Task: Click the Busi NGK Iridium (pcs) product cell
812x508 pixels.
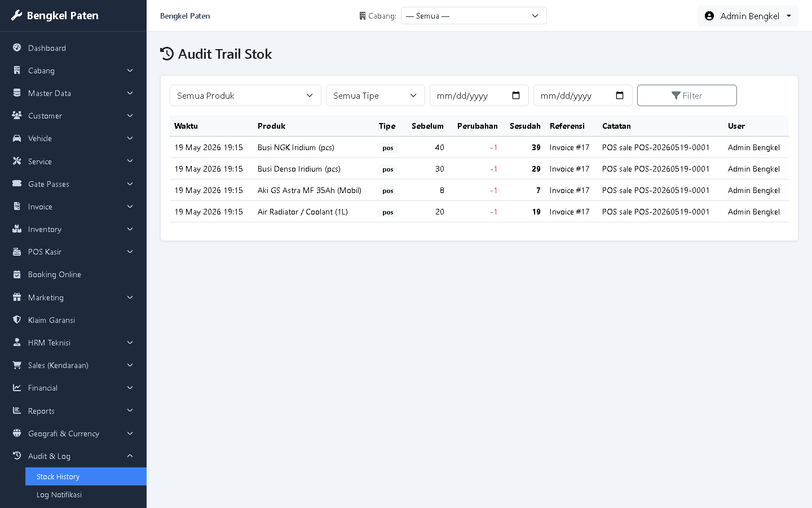Action: click(x=296, y=147)
